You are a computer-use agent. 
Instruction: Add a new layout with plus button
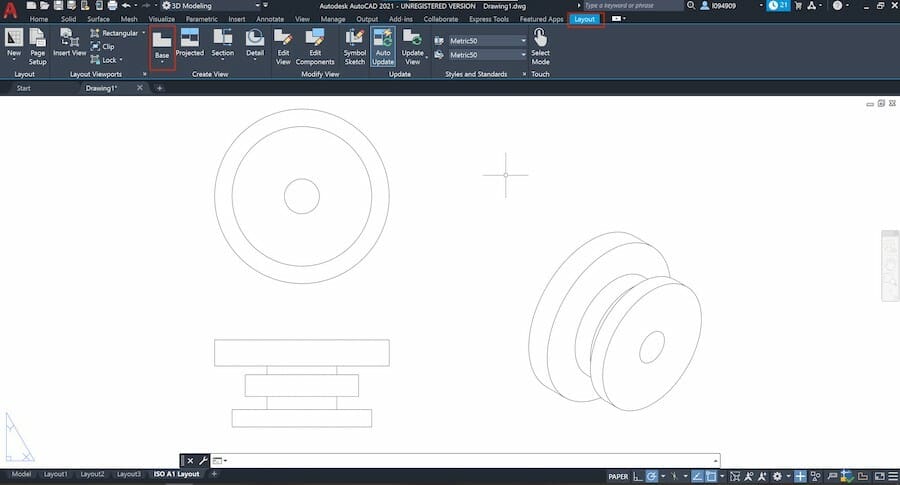[x=214, y=474]
